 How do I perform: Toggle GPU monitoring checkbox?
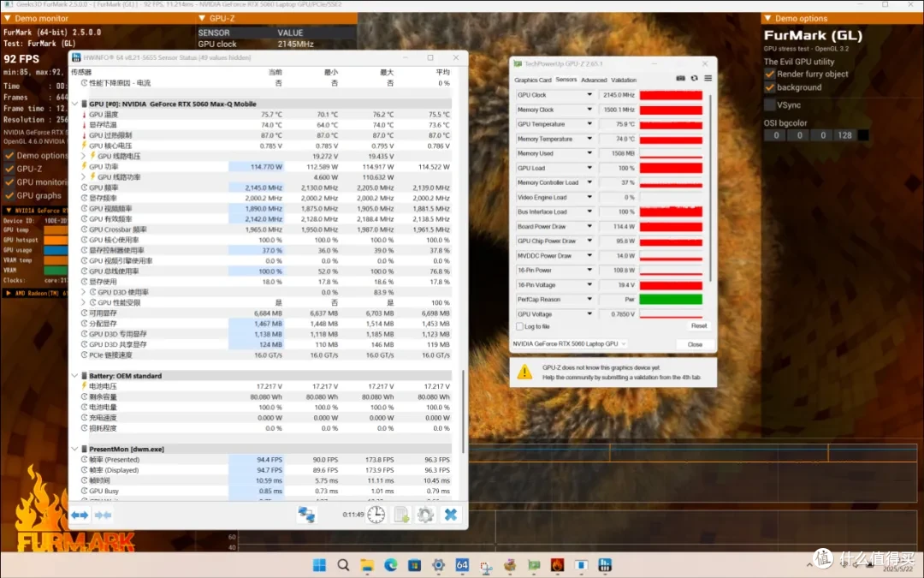pos(9,182)
